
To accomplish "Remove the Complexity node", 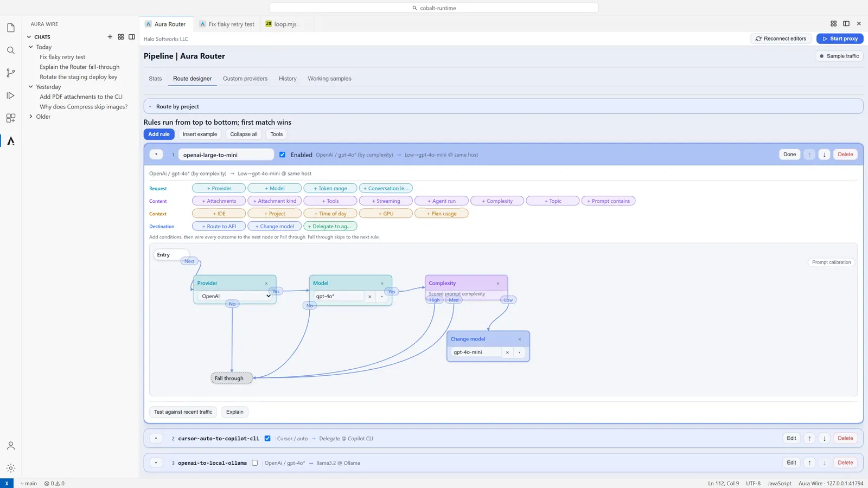I will [x=497, y=284].
